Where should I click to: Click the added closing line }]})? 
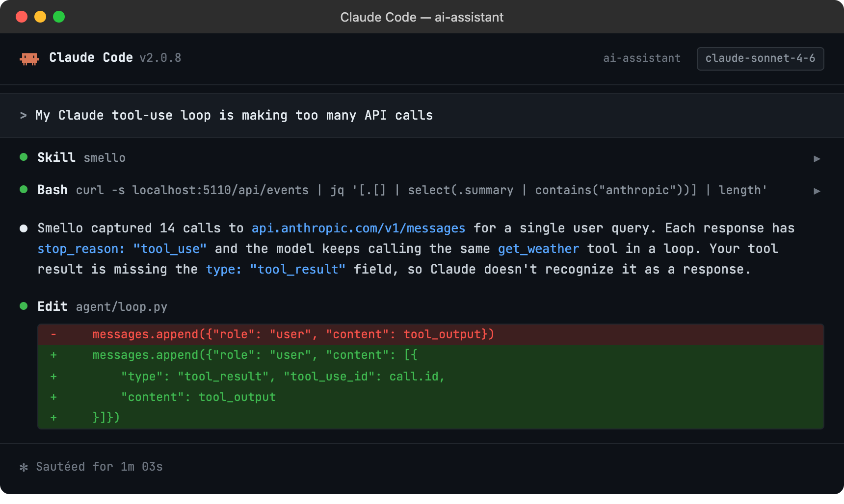[430, 418]
